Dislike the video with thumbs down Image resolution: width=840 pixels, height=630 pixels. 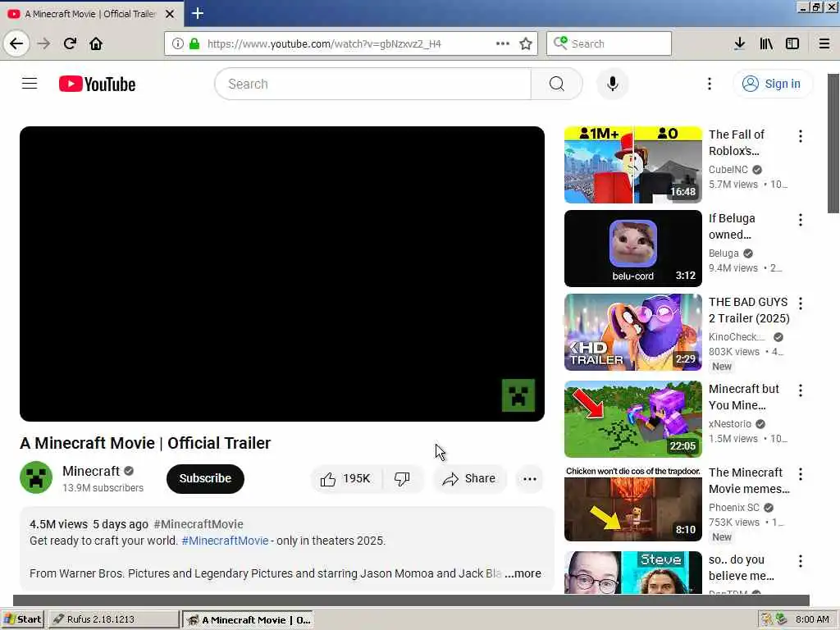(402, 478)
